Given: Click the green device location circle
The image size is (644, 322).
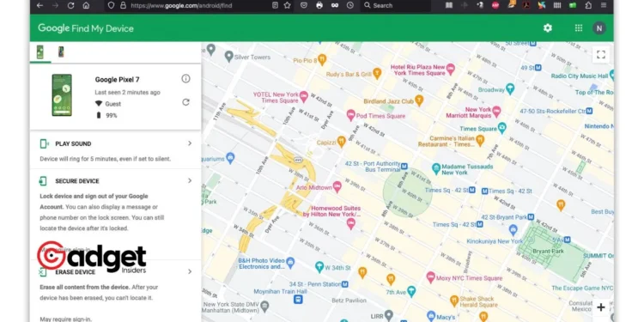Looking at the screenshot, I should pos(407,192).
